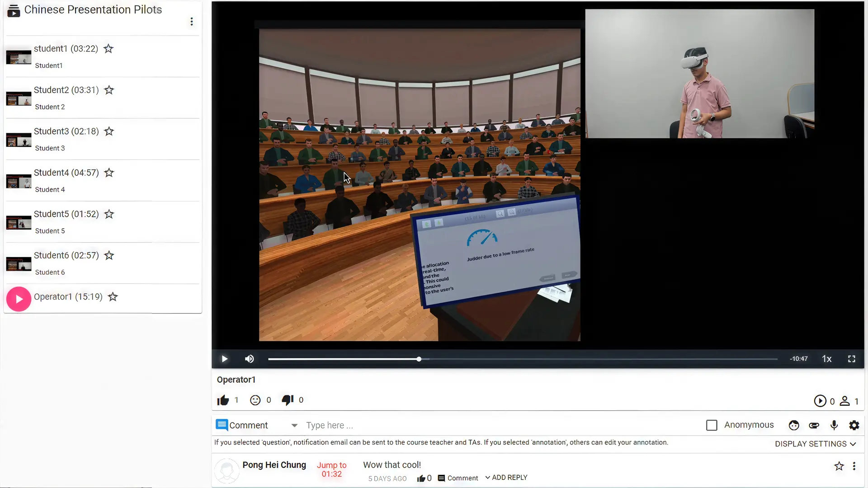Click the microphone voice input icon
The image size is (868, 488).
point(834,425)
